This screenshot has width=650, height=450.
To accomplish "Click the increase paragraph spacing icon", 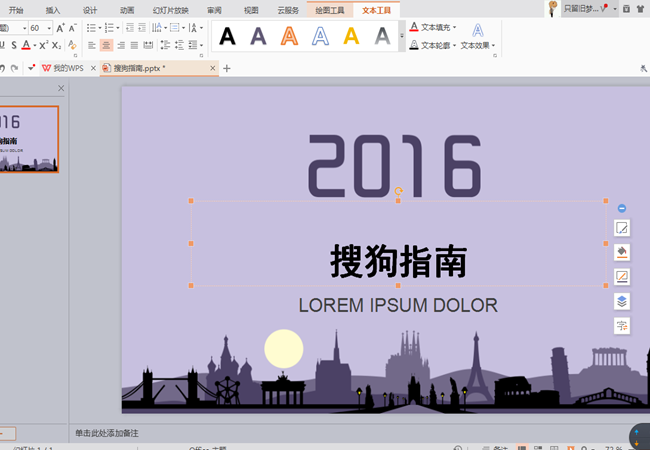I will 165,45.
